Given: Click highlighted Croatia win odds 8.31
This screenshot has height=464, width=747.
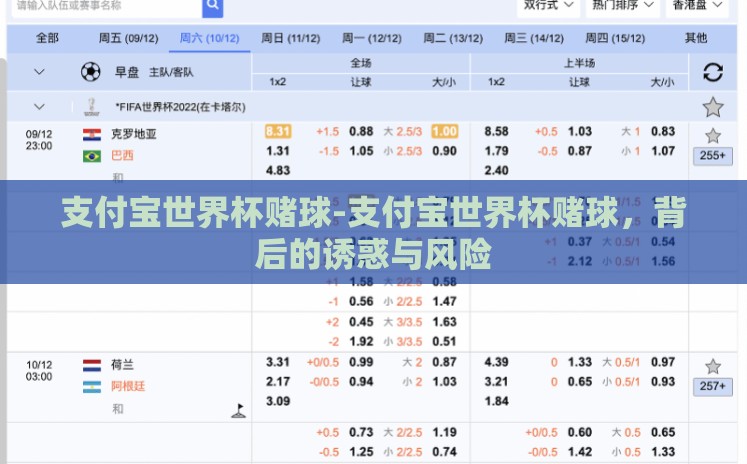Looking at the screenshot, I should (x=278, y=131).
